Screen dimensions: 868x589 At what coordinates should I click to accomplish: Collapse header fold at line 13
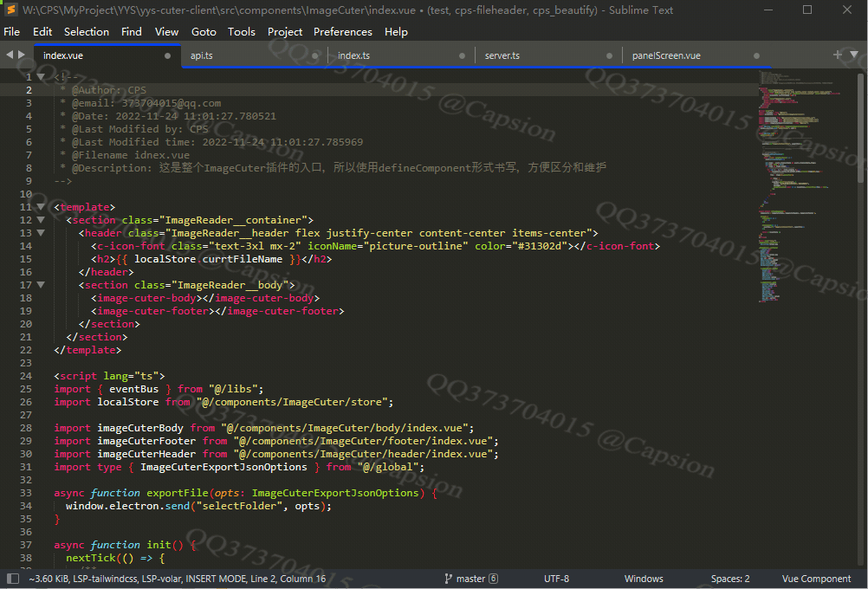pos(41,233)
